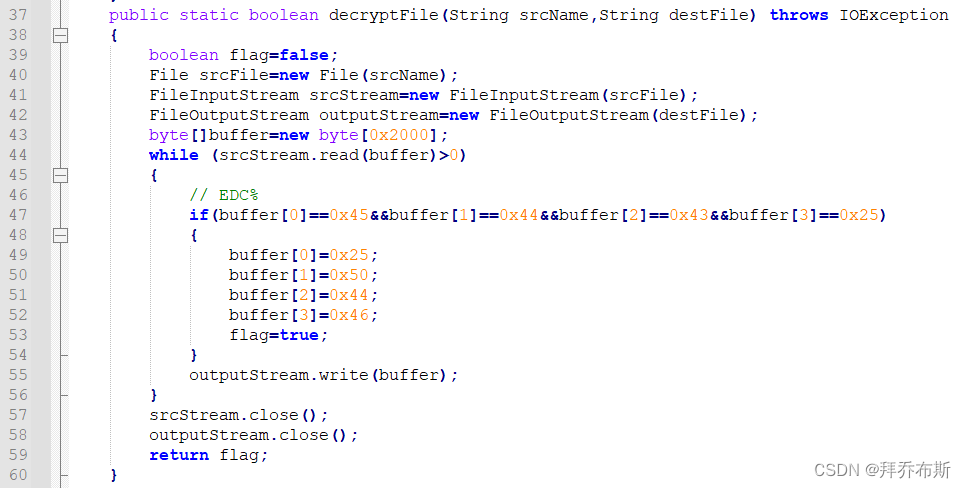
Task: Click 'boolean flag=false;' on line 39
Action: click(243, 55)
